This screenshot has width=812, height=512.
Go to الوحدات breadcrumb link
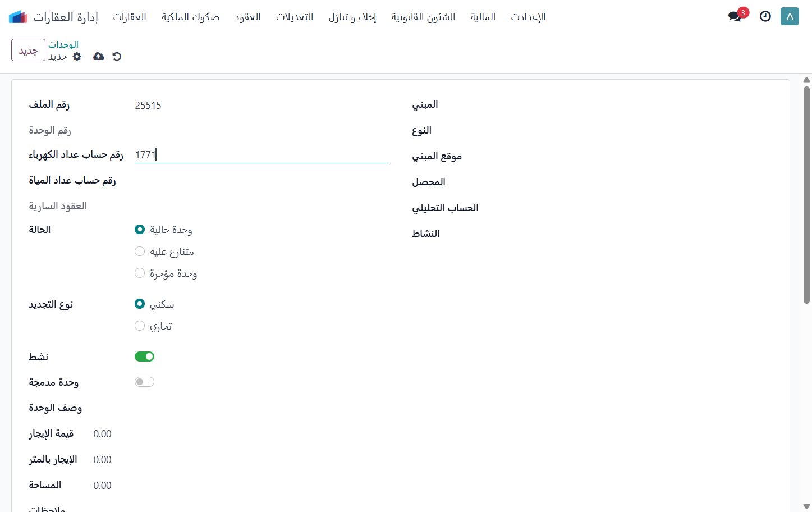click(x=63, y=44)
